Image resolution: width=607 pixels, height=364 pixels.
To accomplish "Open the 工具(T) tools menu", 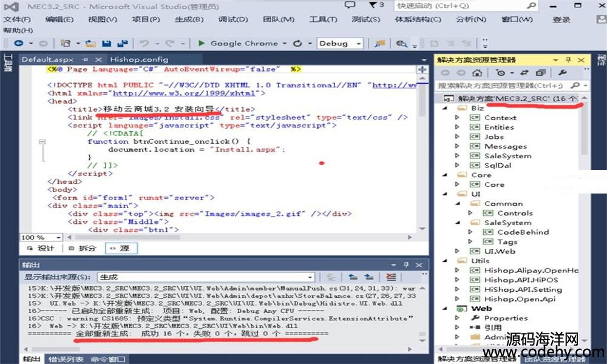I will 324,19.
